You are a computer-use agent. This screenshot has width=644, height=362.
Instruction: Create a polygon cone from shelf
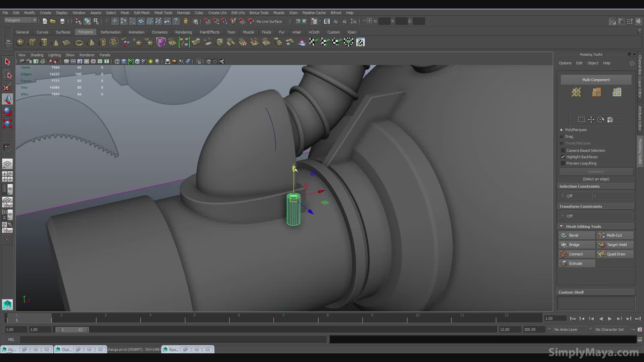click(56, 42)
